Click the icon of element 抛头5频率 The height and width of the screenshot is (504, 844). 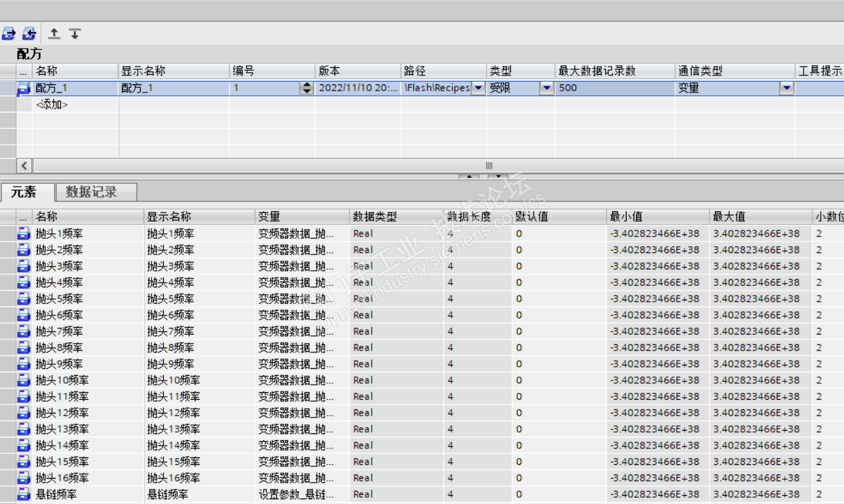[x=24, y=298]
